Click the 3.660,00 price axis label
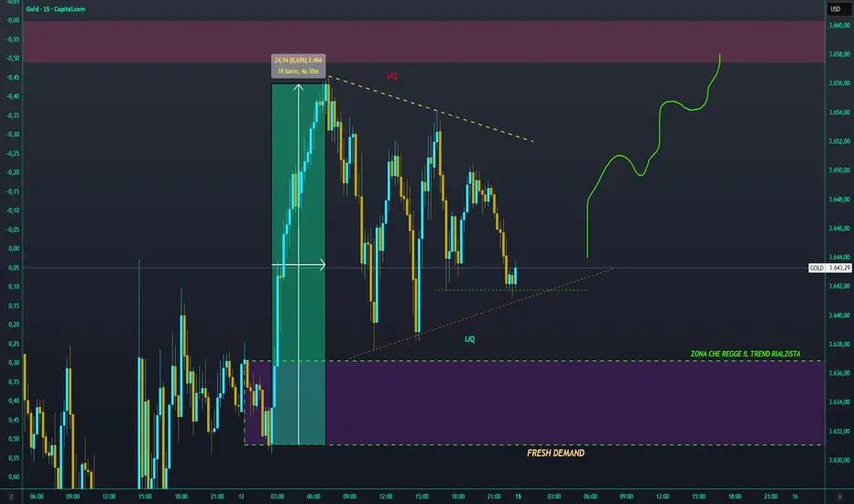The image size is (854, 504). point(839,25)
